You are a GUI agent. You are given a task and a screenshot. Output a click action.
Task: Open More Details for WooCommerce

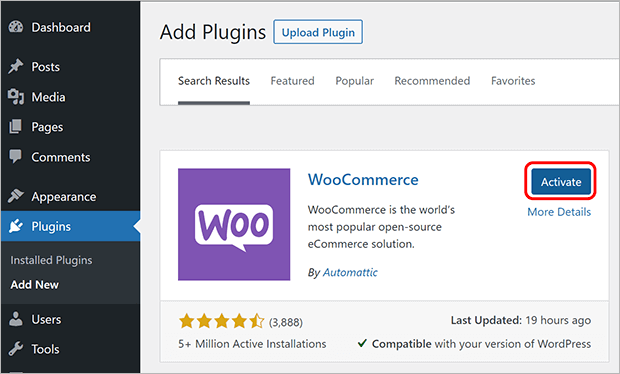pos(559,212)
